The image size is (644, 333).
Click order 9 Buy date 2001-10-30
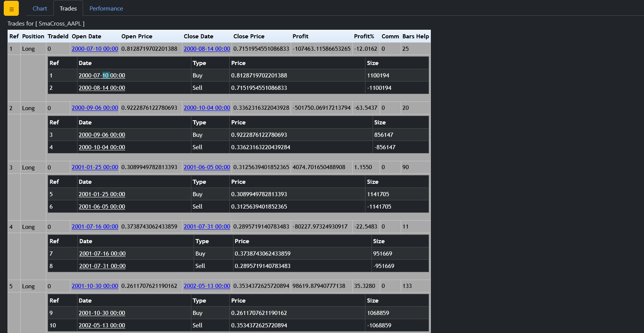point(102,313)
